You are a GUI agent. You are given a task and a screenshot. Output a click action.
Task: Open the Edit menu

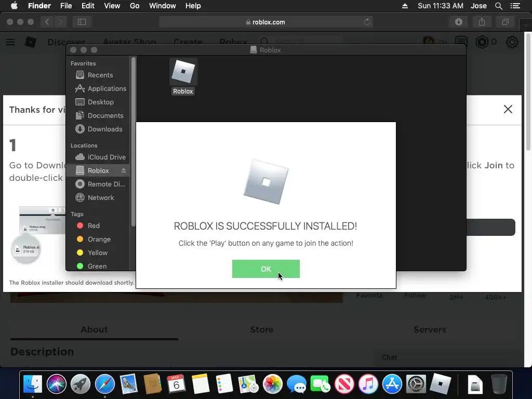(x=88, y=6)
